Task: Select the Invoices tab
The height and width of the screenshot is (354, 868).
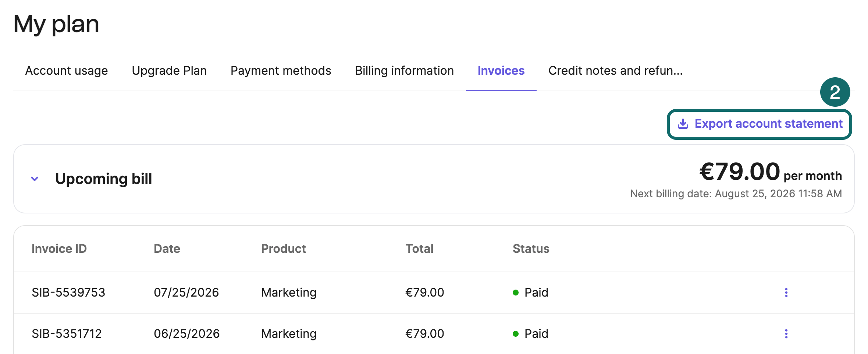Action: pos(501,71)
